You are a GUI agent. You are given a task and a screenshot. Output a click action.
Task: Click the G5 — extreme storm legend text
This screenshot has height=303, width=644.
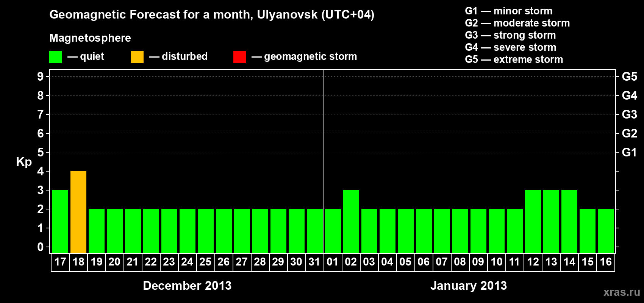[x=514, y=59]
